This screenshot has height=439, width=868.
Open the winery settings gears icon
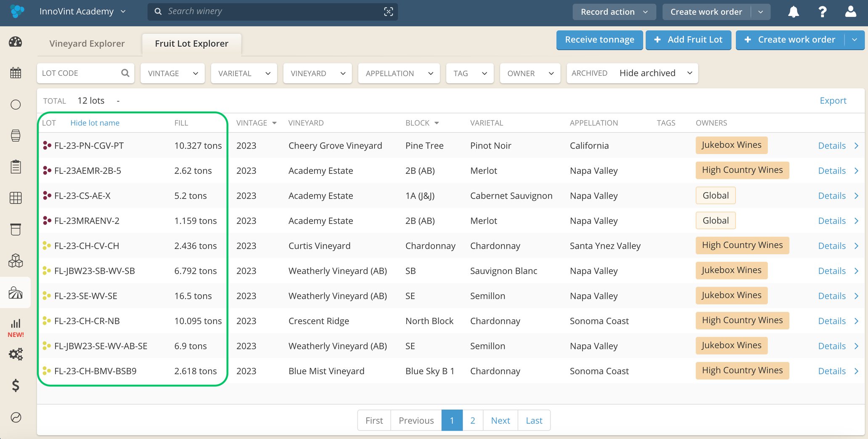(16, 354)
